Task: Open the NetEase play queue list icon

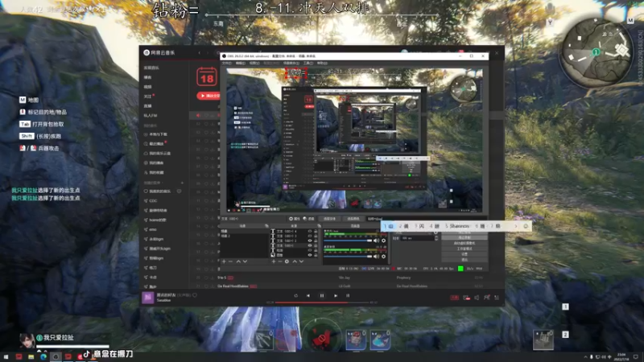Action: click(x=497, y=298)
